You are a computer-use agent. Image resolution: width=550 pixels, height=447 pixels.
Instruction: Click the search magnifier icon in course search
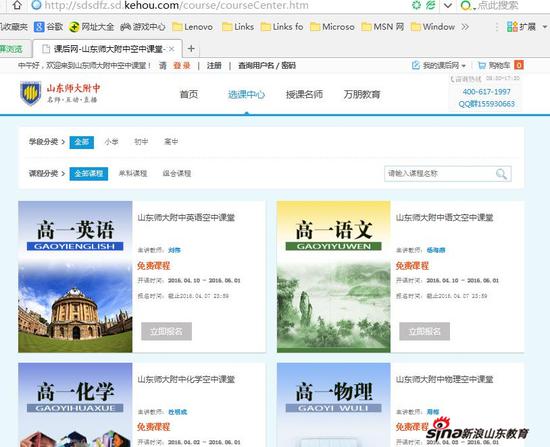[x=502, y=174]
